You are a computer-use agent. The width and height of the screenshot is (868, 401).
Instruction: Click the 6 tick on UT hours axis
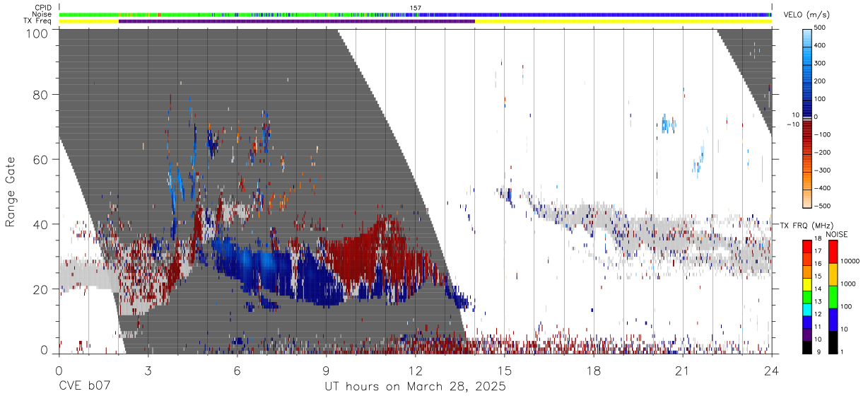point(237,371)
